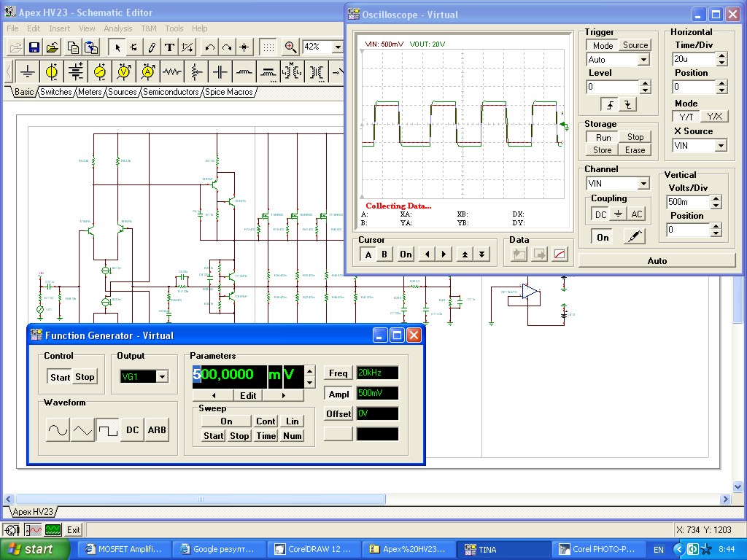Switch to CorelDRAW 12 taskbar item
Screen dimensions: 747x560
(314, 549)
